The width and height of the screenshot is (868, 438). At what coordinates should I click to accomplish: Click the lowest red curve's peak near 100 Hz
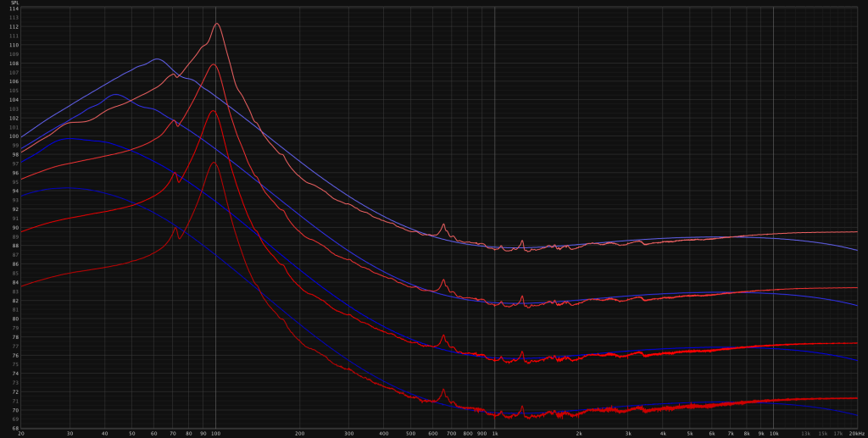215,163
